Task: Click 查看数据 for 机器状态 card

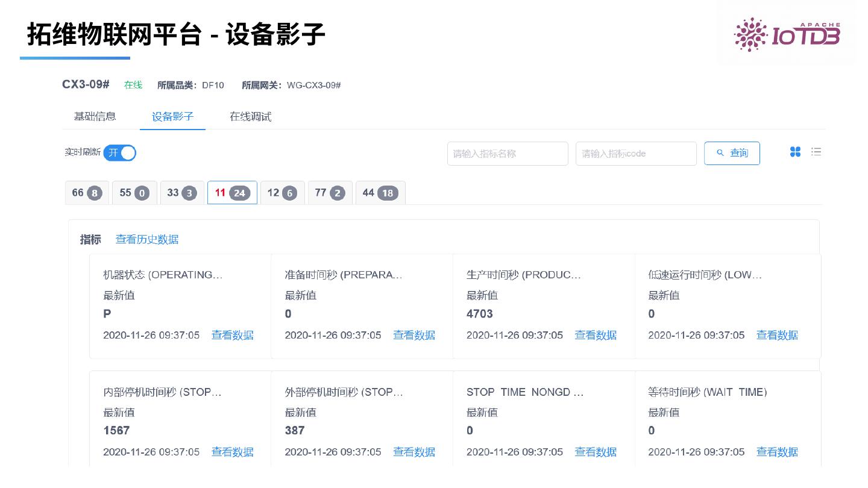Action: [232, 335]
